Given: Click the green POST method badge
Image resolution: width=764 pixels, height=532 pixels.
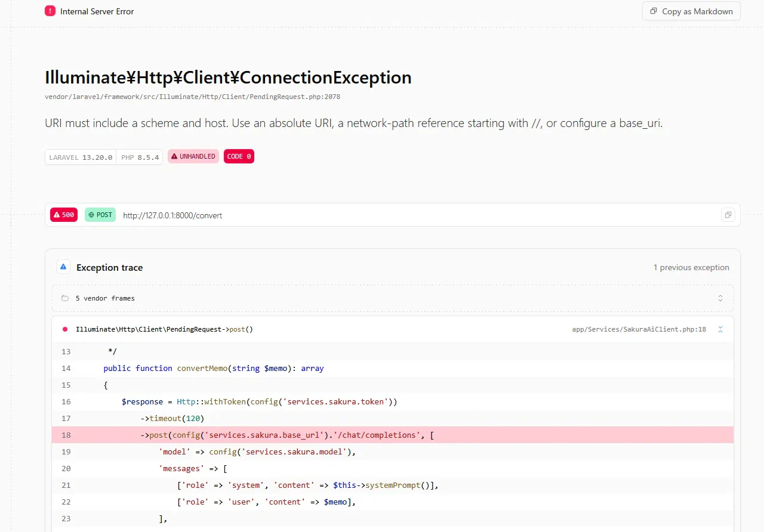Looking at the screenshot, I should [100, 215].
